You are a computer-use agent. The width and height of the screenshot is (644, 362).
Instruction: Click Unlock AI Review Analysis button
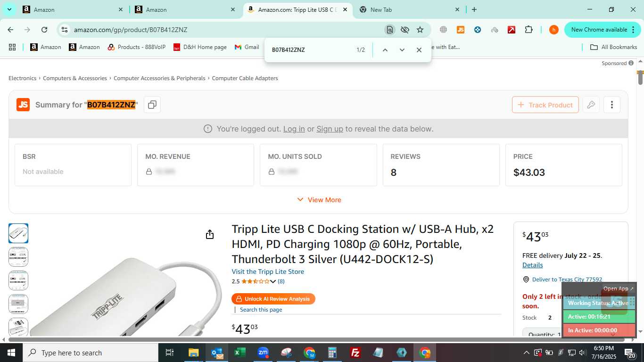(x=273, y=299)
